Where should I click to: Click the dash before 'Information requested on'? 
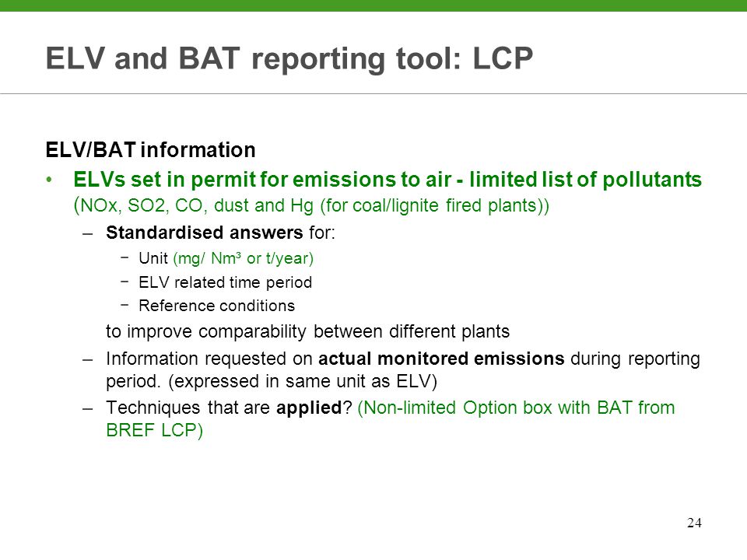[x=87, y=359]
